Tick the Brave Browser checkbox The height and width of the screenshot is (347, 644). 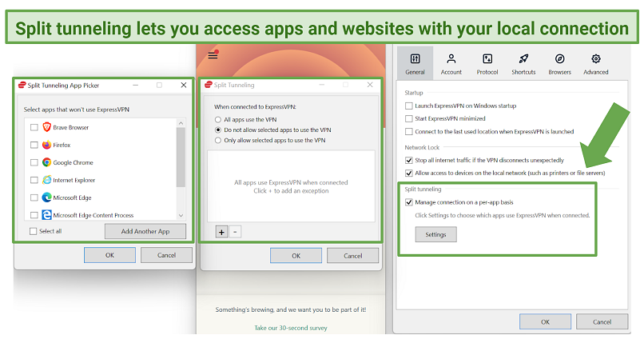[x=34, y=127]
